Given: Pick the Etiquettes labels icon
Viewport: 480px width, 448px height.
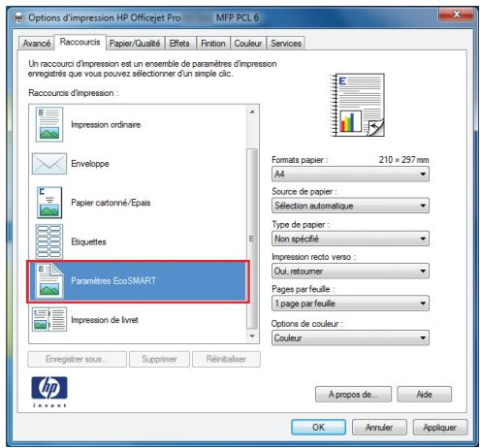Looking at the screenshot, I should click(49, 241).
